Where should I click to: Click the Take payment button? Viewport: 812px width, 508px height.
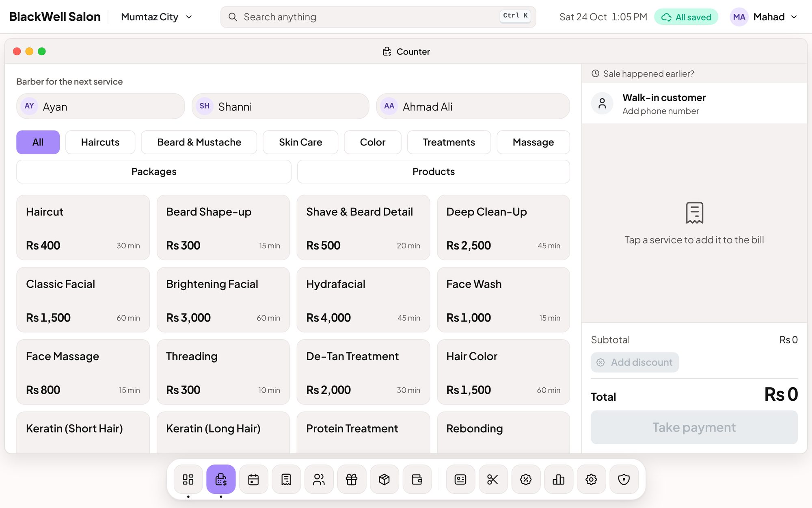(x=694, y=427)
